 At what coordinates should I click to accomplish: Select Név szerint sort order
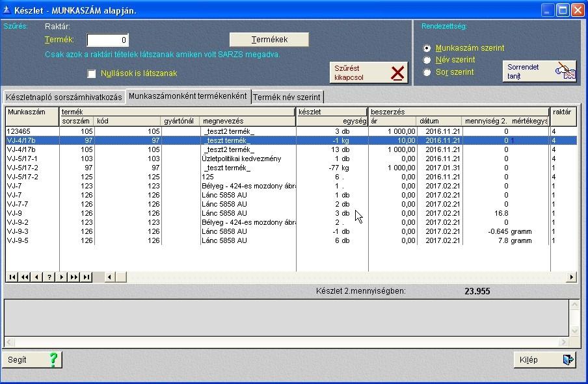click(427, 60)
